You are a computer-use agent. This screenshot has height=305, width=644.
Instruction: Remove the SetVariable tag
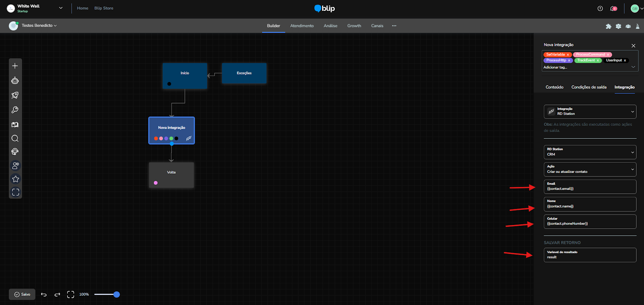pyautogui.click(x=568, y=55)
